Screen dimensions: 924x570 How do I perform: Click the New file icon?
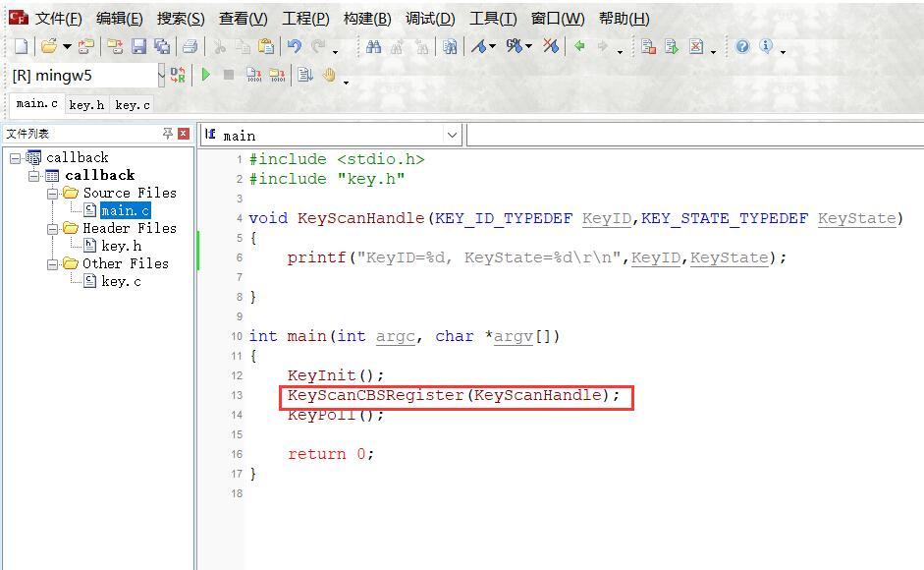point(21,46)
